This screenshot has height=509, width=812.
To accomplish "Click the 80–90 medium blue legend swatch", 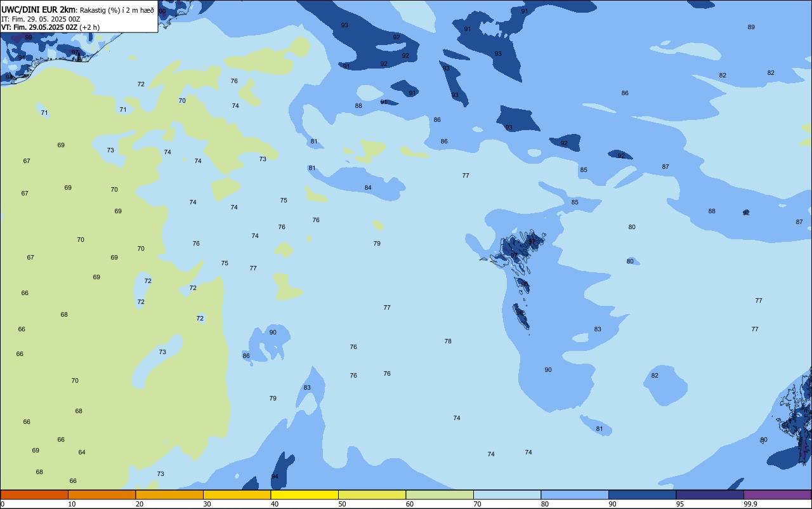I will click(x=575, y=494).
